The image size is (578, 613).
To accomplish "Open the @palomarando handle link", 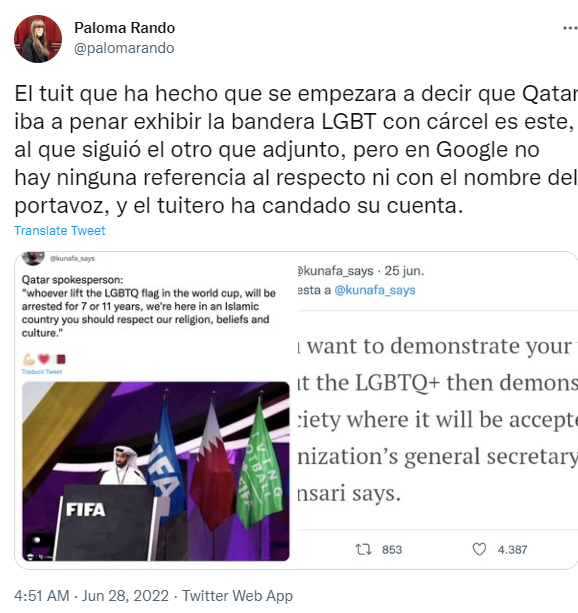I will click(124, 48).
